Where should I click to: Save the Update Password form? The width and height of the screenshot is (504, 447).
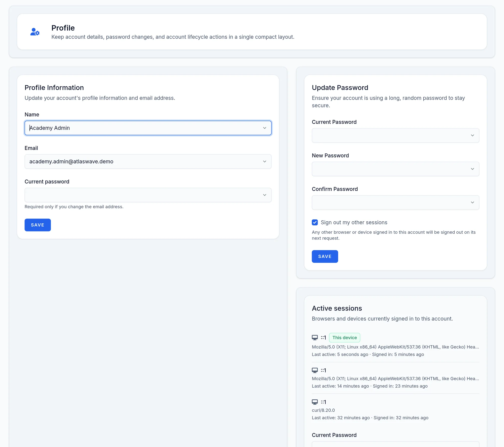click(325, 256)
